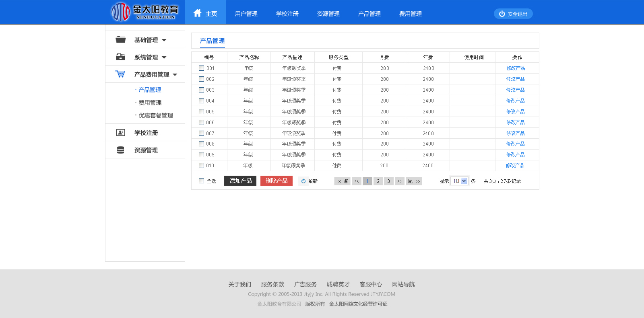This screenshot has width=644, height=318.
Task: Open the 用户管理 menu in the top navigation
Action: pos(246,14)
